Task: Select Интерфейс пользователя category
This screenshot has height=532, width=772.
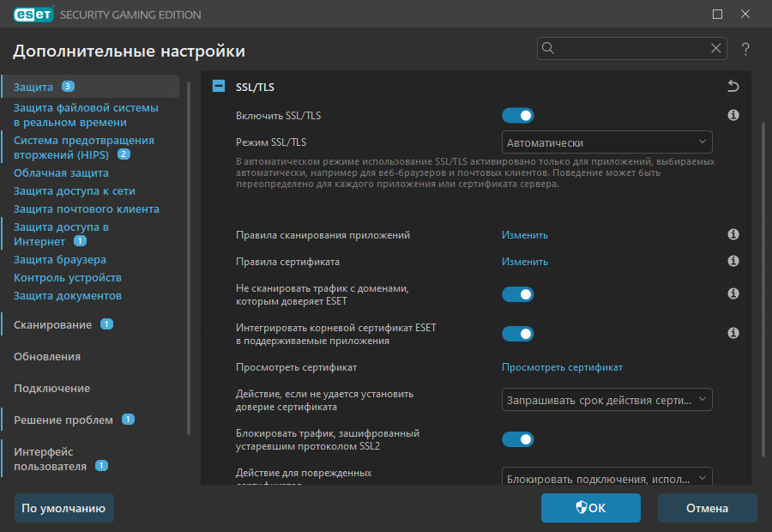Action: click(50, 458)
